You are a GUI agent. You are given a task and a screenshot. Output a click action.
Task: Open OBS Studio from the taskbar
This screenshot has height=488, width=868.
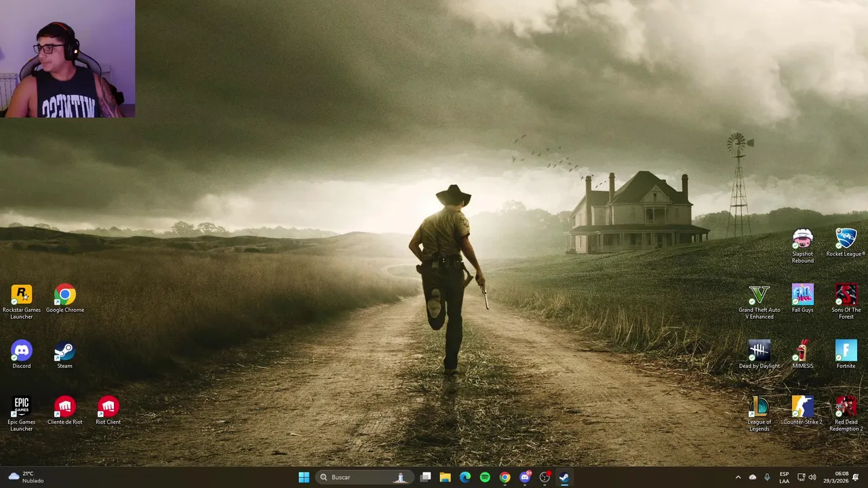pyautogui.click(x=545, y=477)
